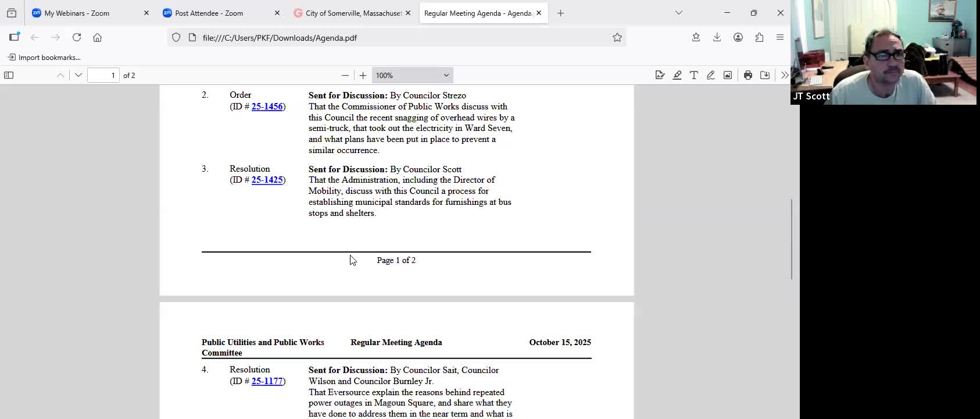Viewport: 980px width, 419px height.
Task: Click 'Regular Meeting Agenda' page header text
Action: pyautogui.click(x=396, y=342)
